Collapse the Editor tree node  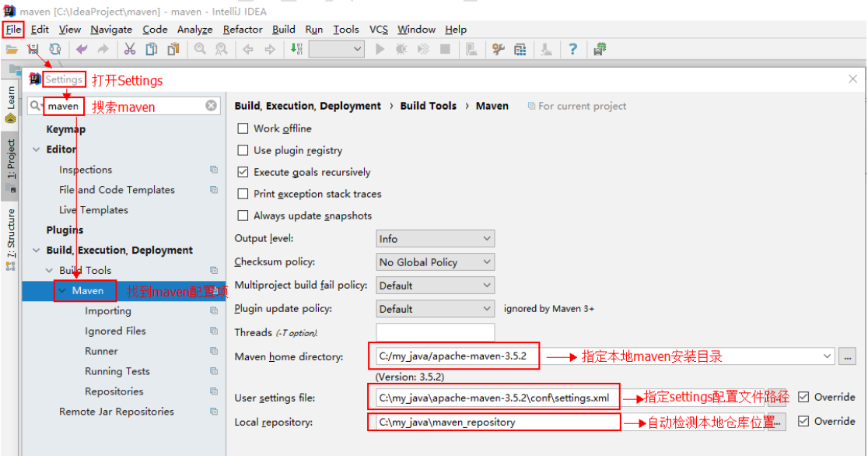(x=37, y=149)
